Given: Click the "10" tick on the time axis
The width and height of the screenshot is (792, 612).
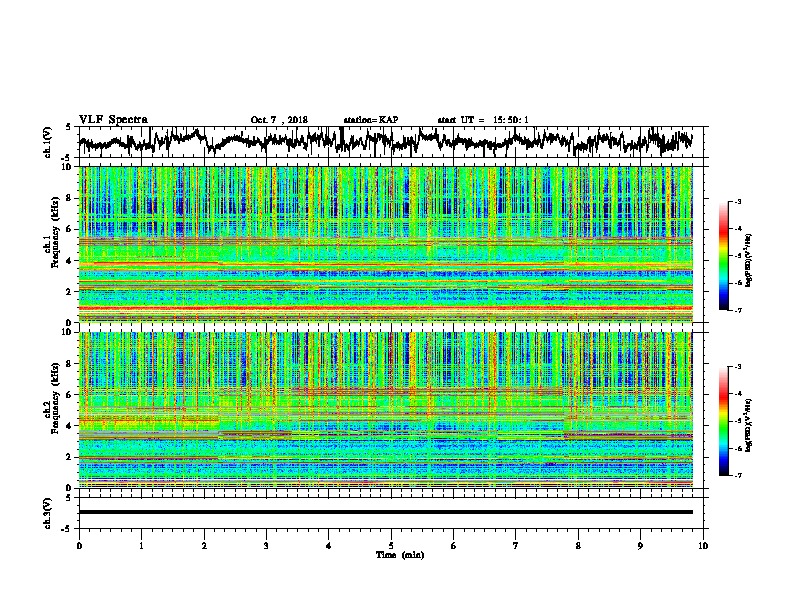Looking at the screenshot, I should click(x=703, y=546).
